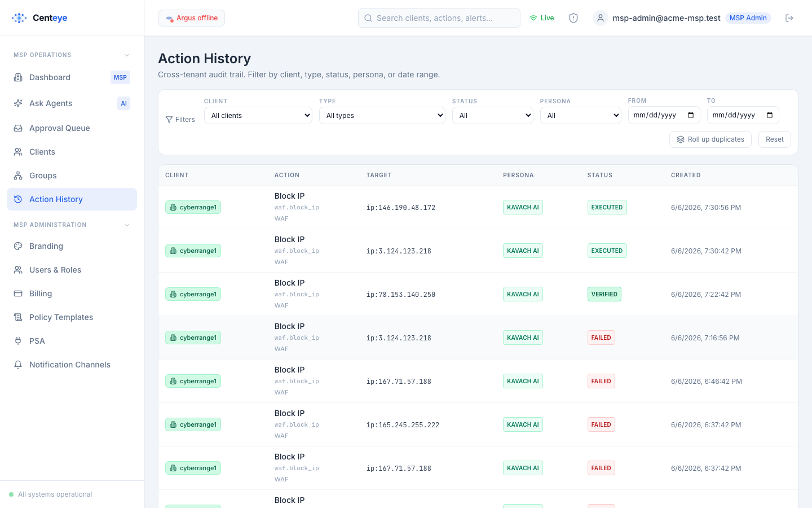Open the Status filter dropdown
Image resolution: width=812 pixels, height=508 pixels.
[x=493, y=116]
